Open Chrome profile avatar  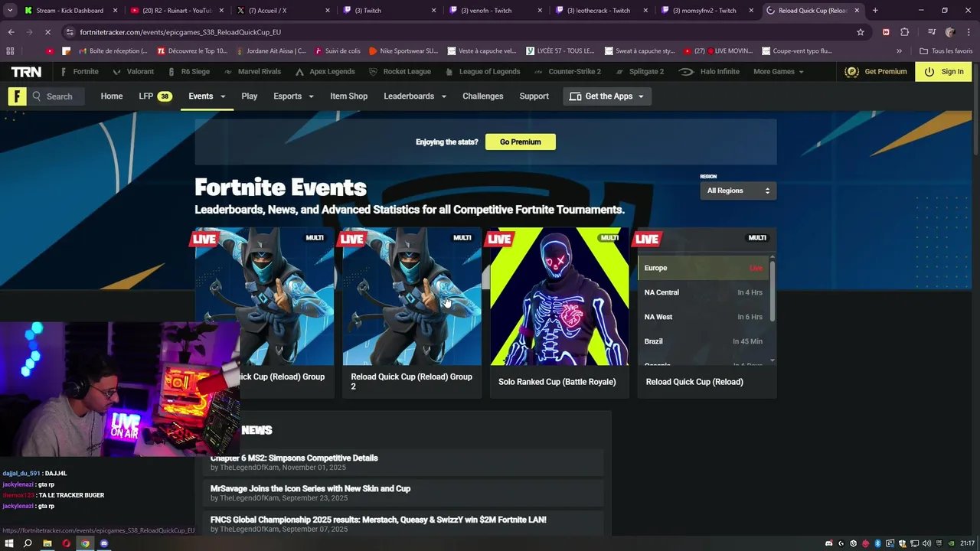950,32
